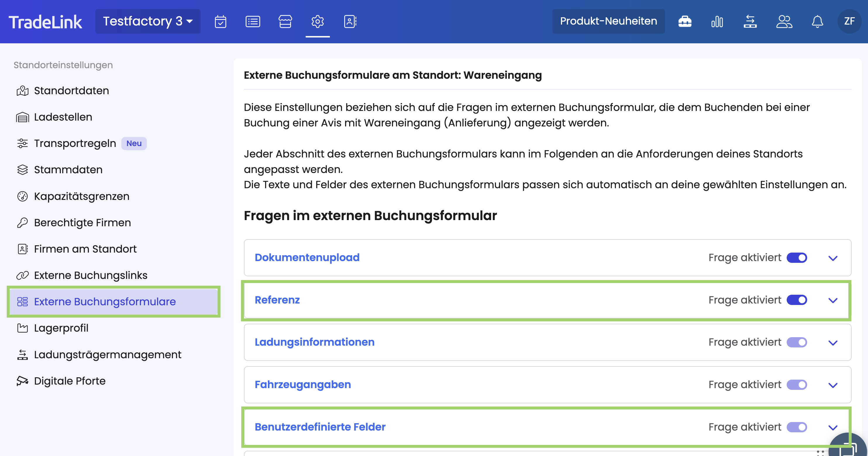The image size is (868, 456).
Task: Select Transportregeln in the sidebar
Action: click(75, 143)
